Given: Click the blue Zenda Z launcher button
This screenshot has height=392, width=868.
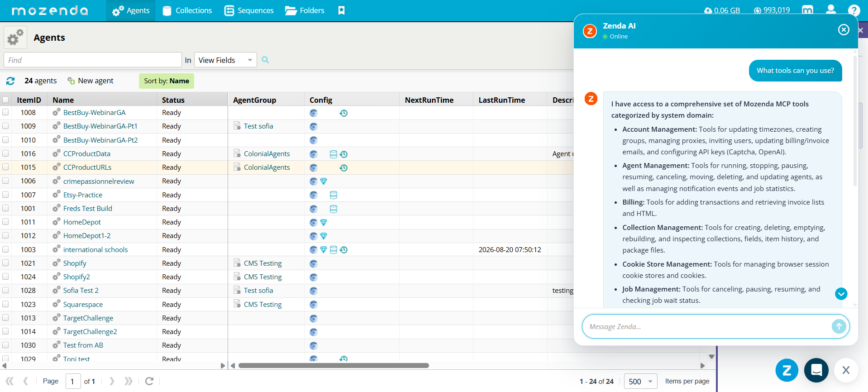Looking at the screenshot, I should coord(787,370).
